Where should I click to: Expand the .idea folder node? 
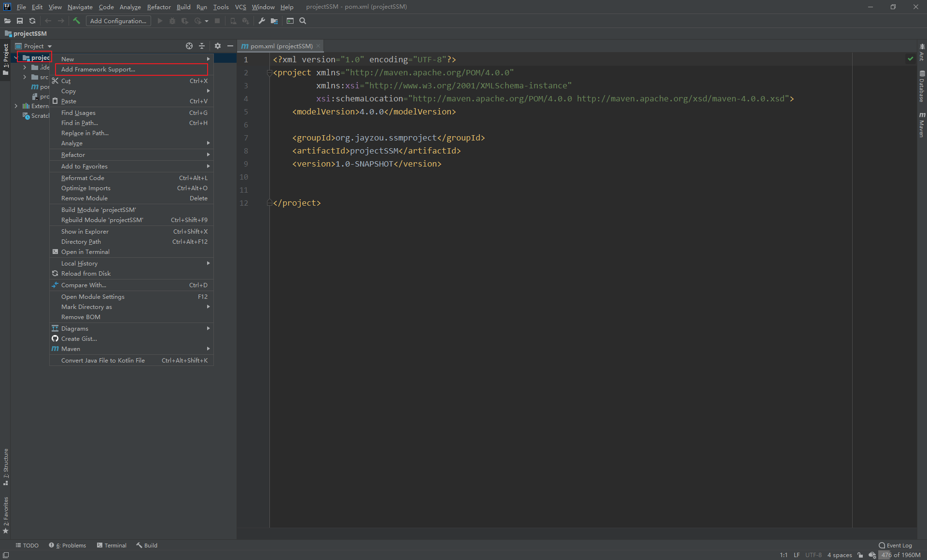pyautogui.click(x=25, y=67)
